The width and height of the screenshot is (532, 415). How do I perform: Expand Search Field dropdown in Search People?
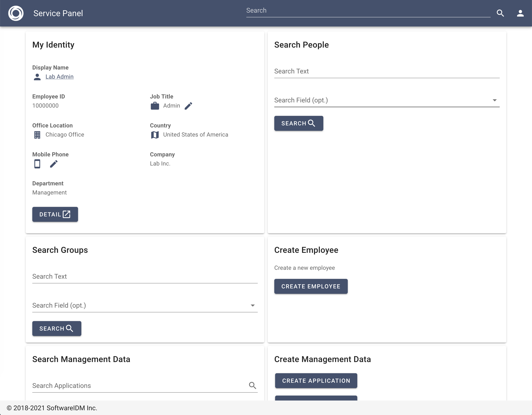(387, 100)
